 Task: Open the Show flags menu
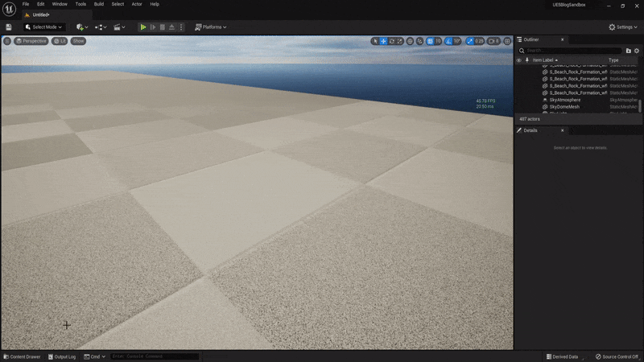pyautogui.click(x=78, y=41)
